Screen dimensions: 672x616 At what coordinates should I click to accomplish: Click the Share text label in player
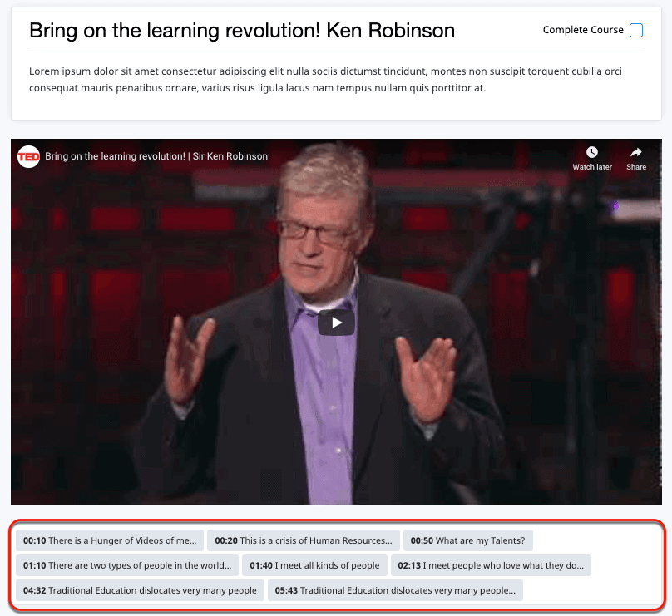click(x=636, y=167)
